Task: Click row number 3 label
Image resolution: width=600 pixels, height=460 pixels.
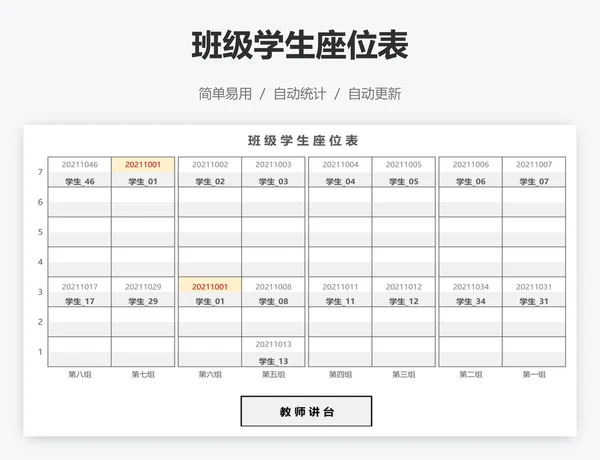Action: click(x=40, y=292)
